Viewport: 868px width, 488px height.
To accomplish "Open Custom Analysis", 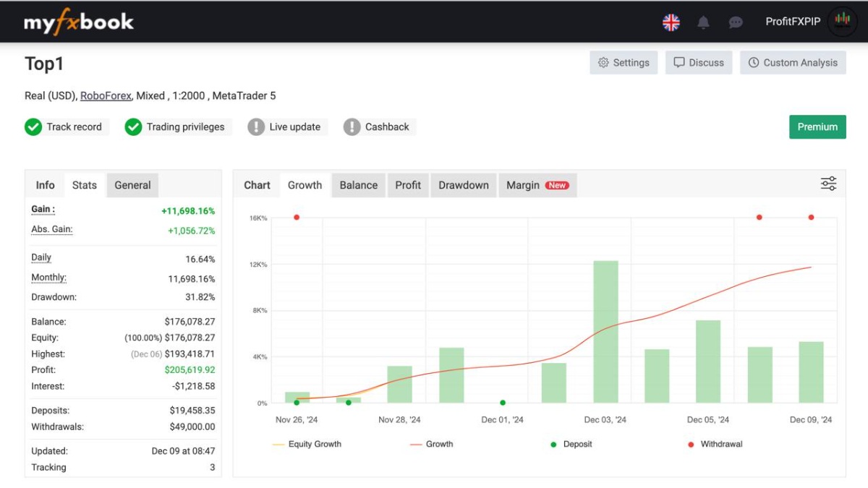I will click(x=793, y=63).
